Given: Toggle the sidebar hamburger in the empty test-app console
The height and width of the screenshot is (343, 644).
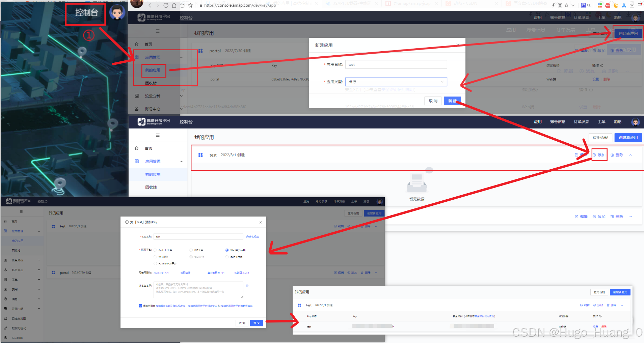Looking at the screenshot, I should (158, 135).
